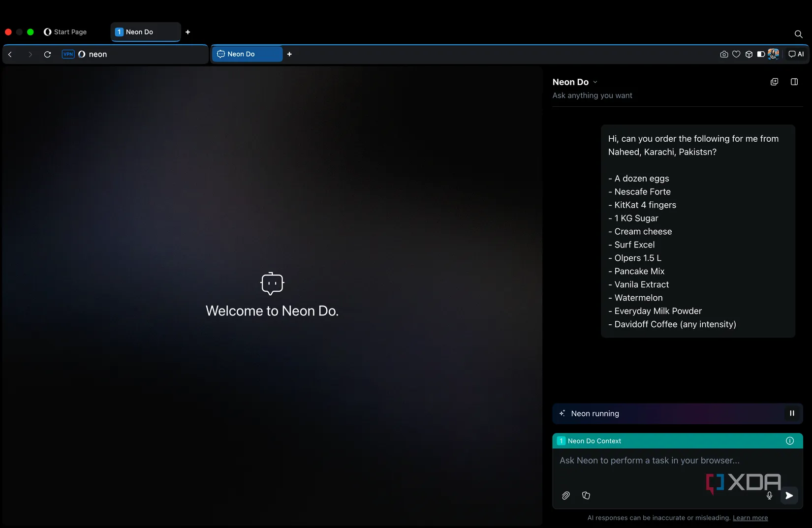The width and height of the screenshot is (812, 528).
Task: Open the search tabs magnifier icon
Action: click(798, 34)
